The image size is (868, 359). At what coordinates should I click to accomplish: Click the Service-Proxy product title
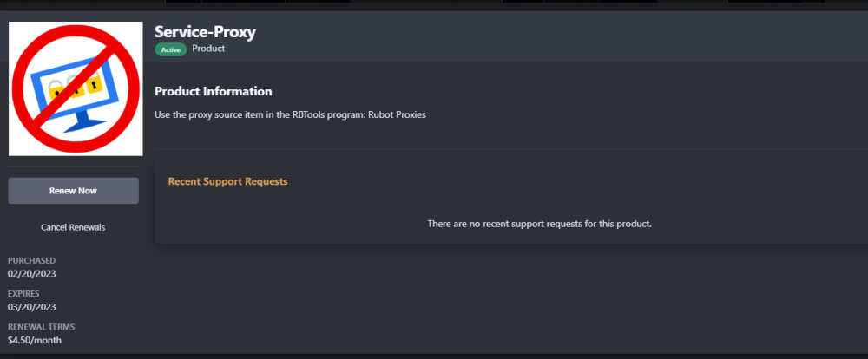pyautogui.click(x=205, y=32)
